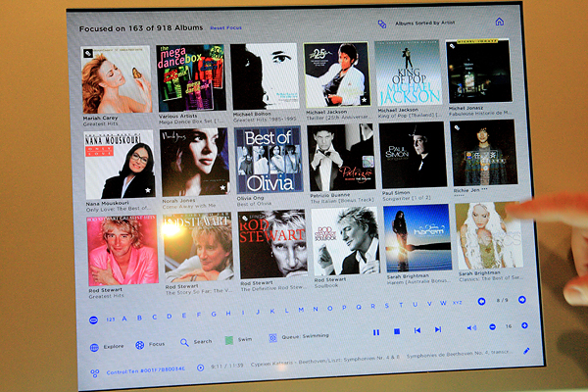Jump to artists starting with D

pyautogui.click(x=170, y=317)
